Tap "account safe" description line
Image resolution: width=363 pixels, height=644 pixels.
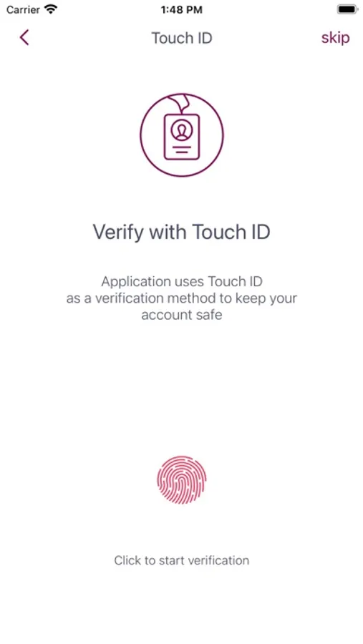(x=182, y=316)
